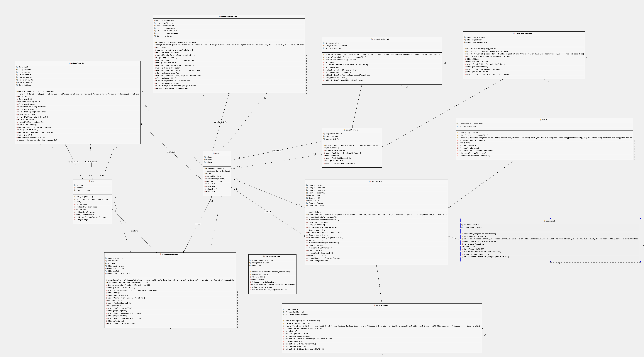Select dispatchPostController class title

point(524,33)
